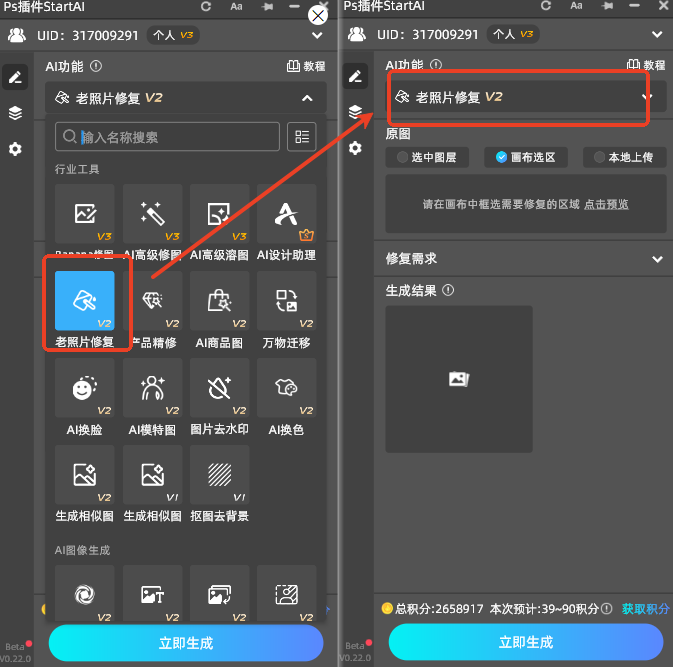Click the 点击预览 link
Viewport: 673px width, 667px height.
pyautogui.click(x=606, y=204)
